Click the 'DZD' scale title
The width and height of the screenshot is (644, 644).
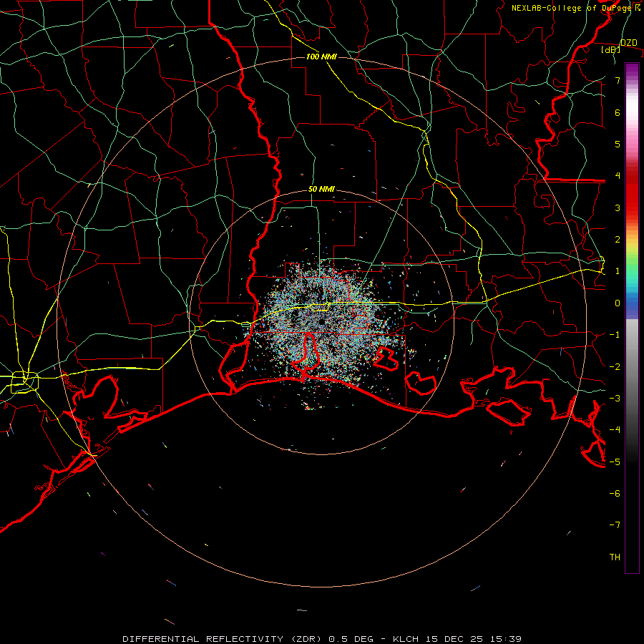[628, 42]
